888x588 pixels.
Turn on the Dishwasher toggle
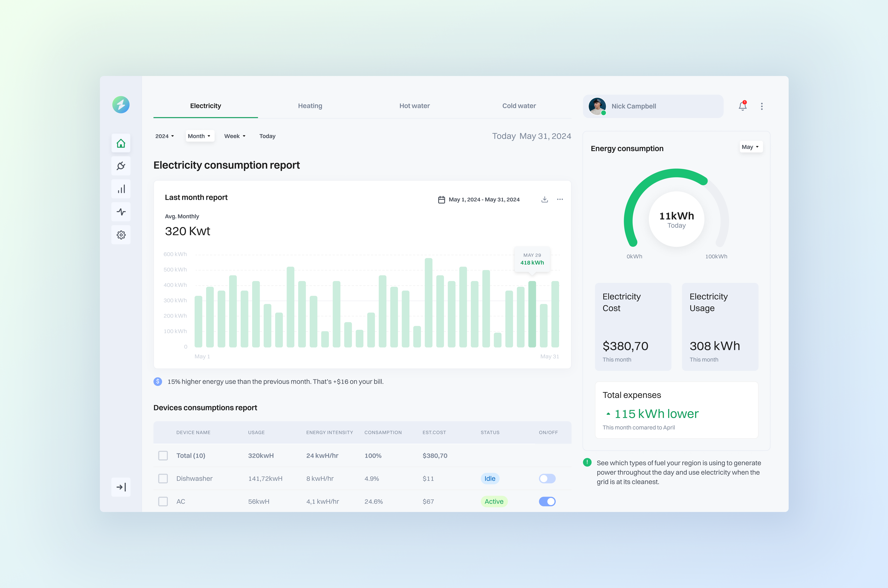click(547, 479)
